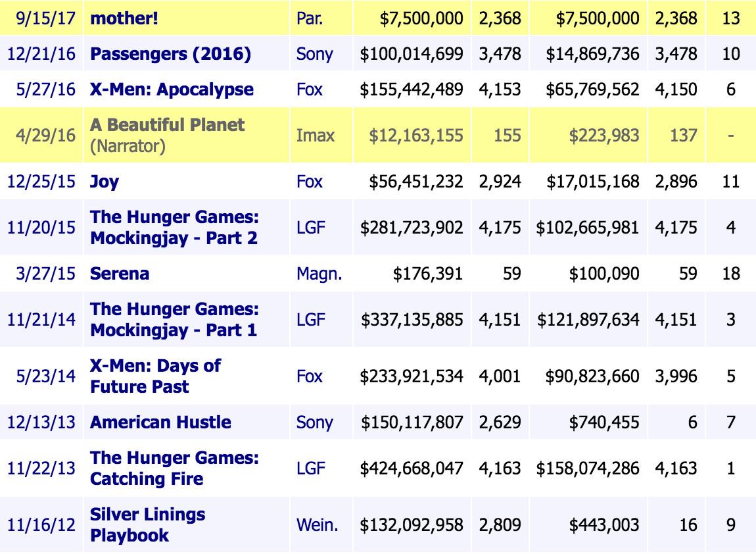
Task: Open X-Men: Apocalypse movie page
Action: pos(172,89)
